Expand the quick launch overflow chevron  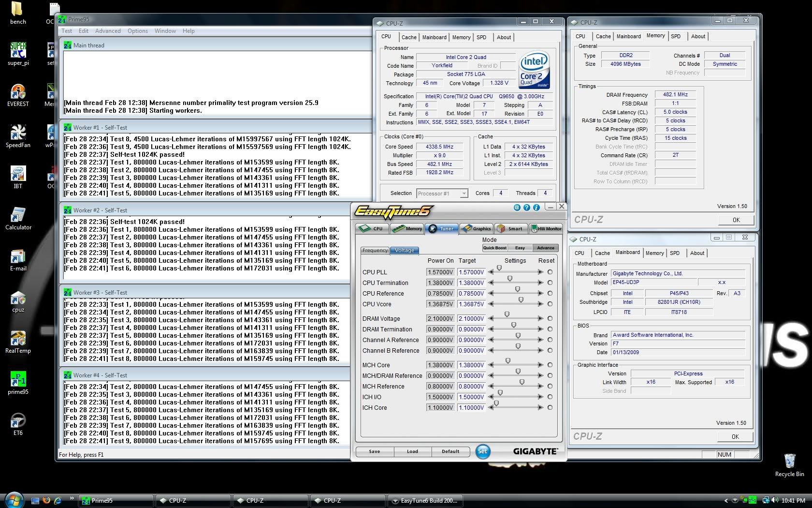pyautogui.click(x=72, y=498)
